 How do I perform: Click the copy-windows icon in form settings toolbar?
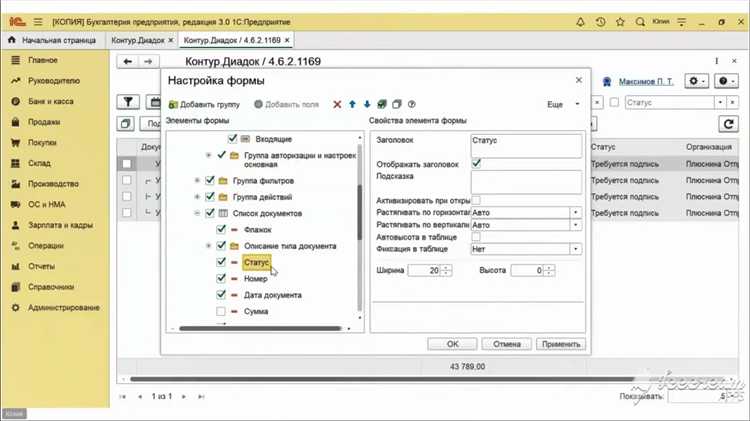point(397,104)
